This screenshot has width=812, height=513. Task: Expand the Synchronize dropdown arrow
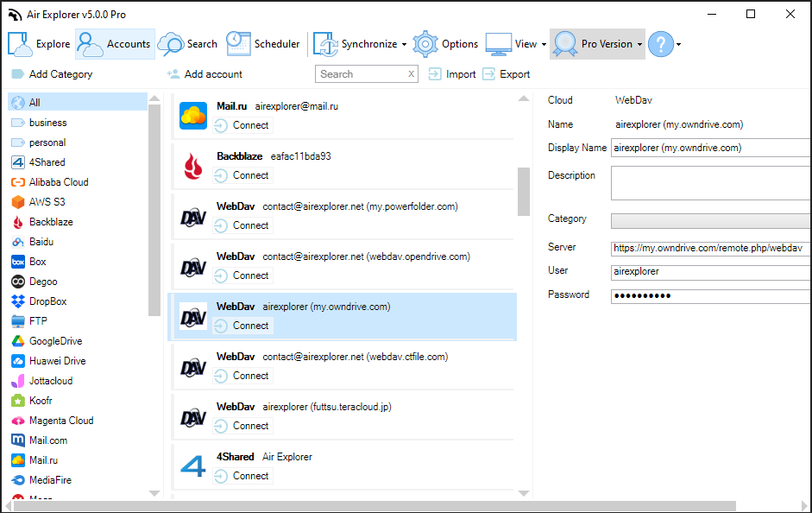404,45
